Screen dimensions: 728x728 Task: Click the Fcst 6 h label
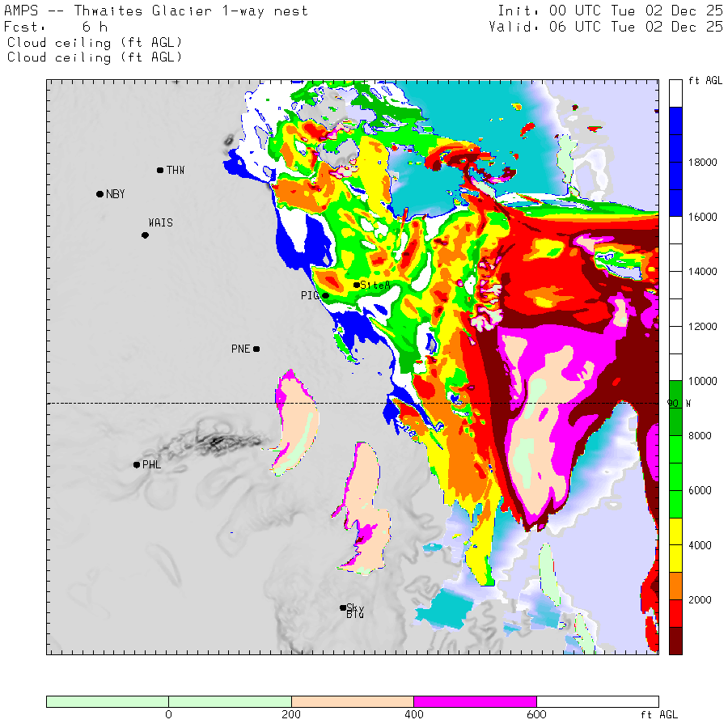point(57,27)
